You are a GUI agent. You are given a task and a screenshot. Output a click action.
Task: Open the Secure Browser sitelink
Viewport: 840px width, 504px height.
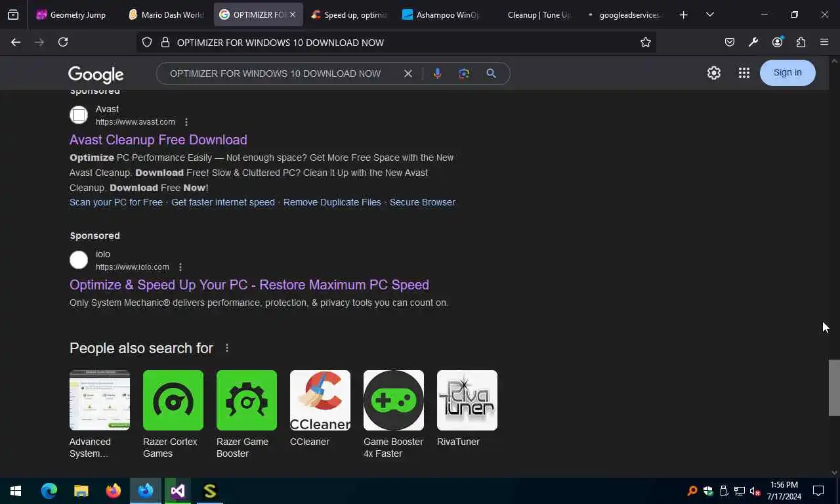point(423,202)
